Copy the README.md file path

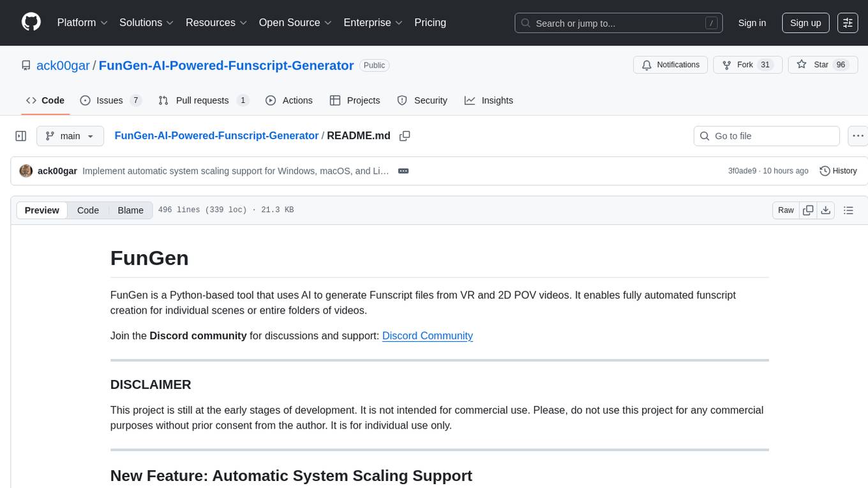click(x=405, y=136)
